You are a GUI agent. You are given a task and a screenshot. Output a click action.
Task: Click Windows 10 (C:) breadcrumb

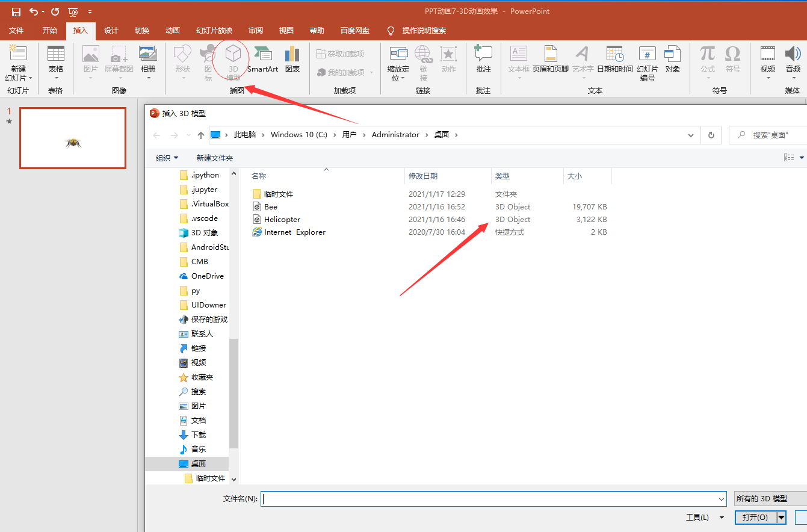(299, 135)
